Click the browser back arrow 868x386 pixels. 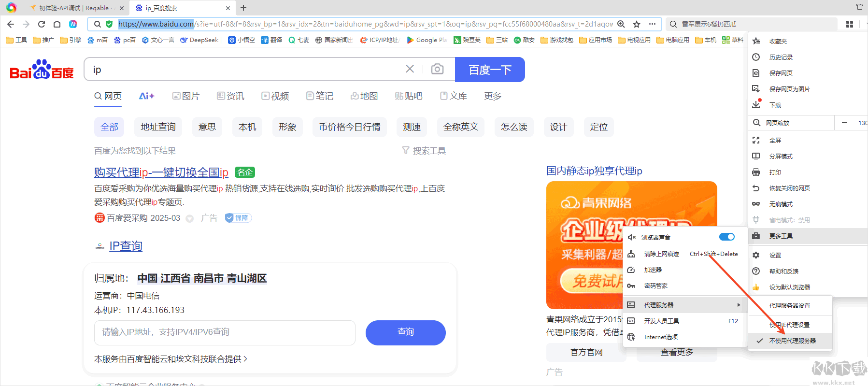point(11,24)
